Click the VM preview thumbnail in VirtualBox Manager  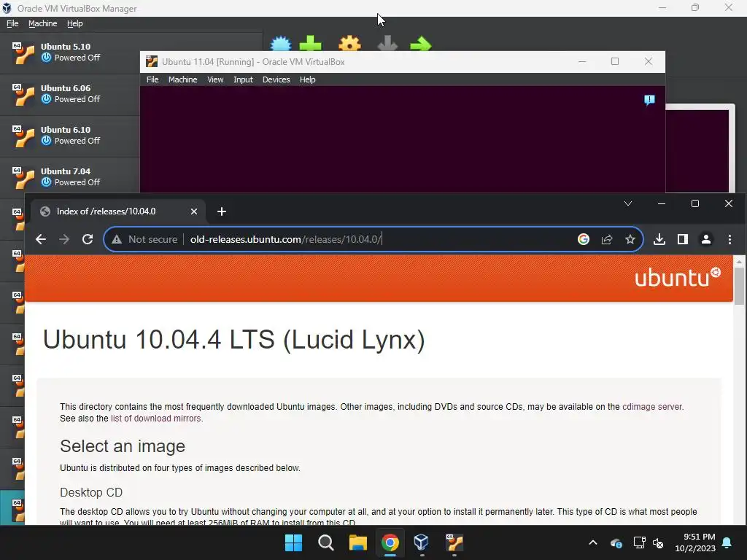coord(698,149)
